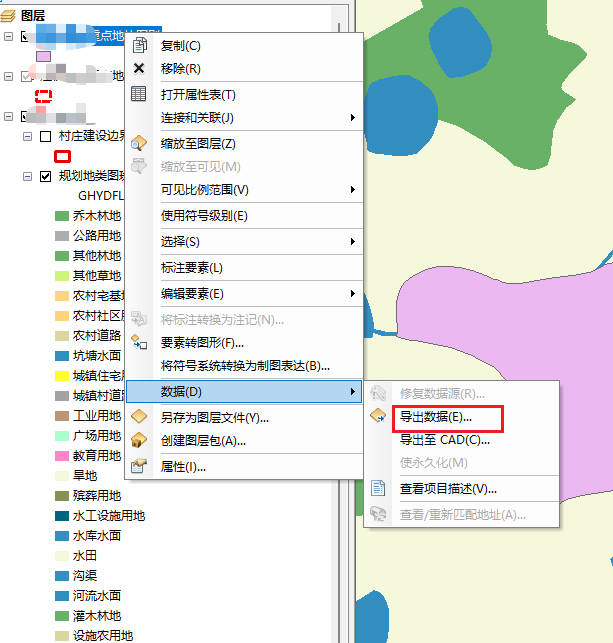
Task: Click the Properties (属性) icon
Action: pos(139,466)
